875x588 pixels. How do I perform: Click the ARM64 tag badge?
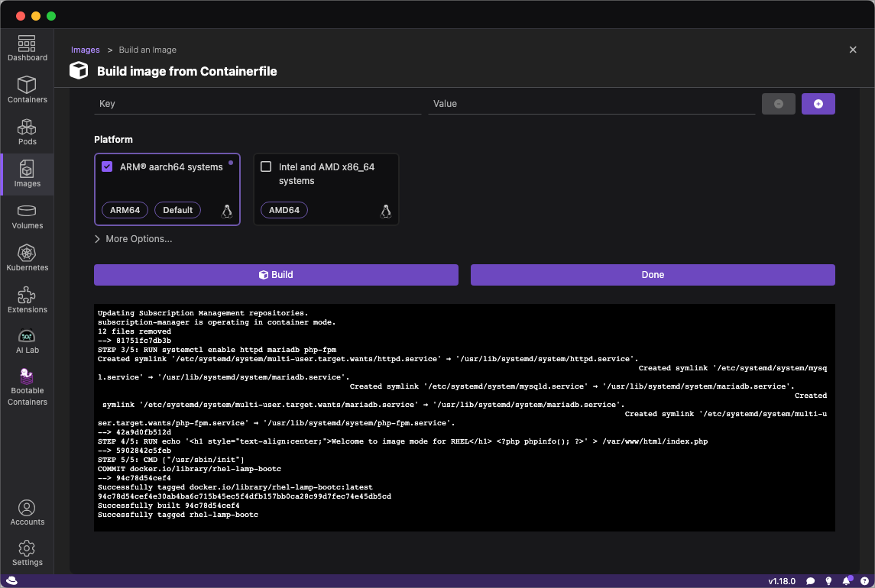(x=125, y=210)
